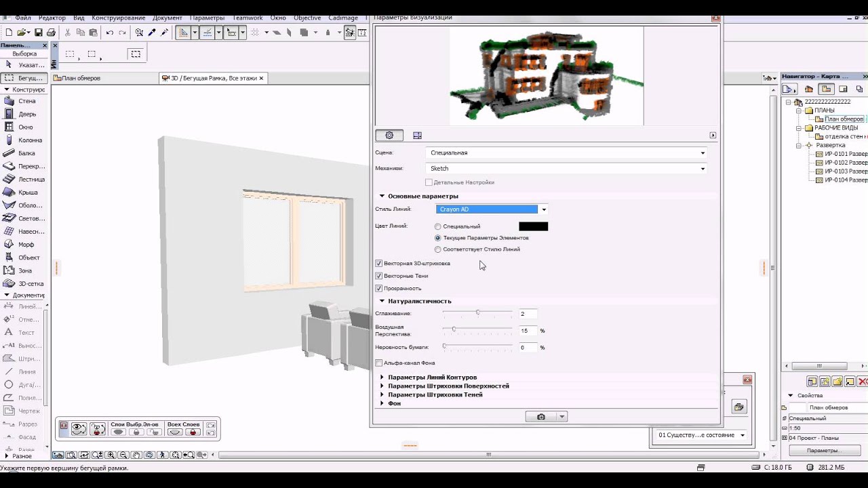Viewport: 868px width, 488px height.
Task: Open the settings gear tab in visualization dialog
Action: click(x=389, y=136)
